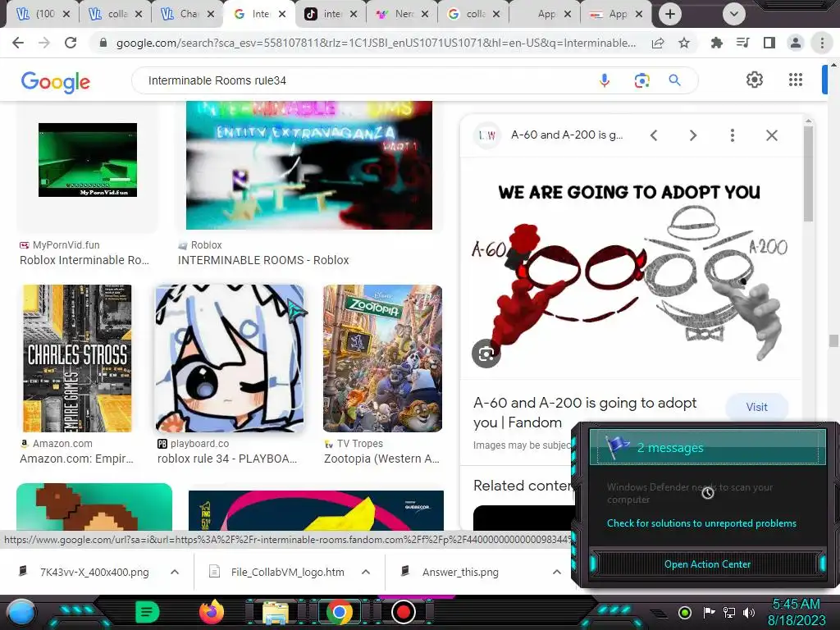Close the TikTok "inte" tab
The height and width of the screenshot is (630, 840).
pyautogui.click(x=353, y=14)
